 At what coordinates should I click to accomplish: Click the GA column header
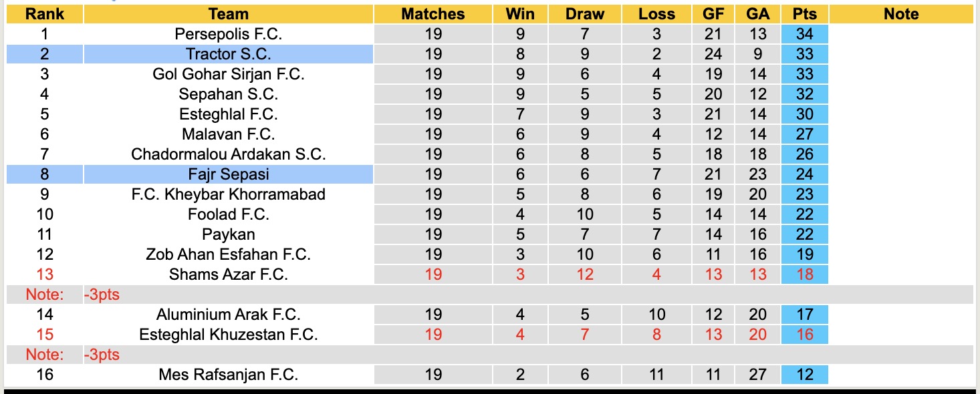(x=758, y=14)
